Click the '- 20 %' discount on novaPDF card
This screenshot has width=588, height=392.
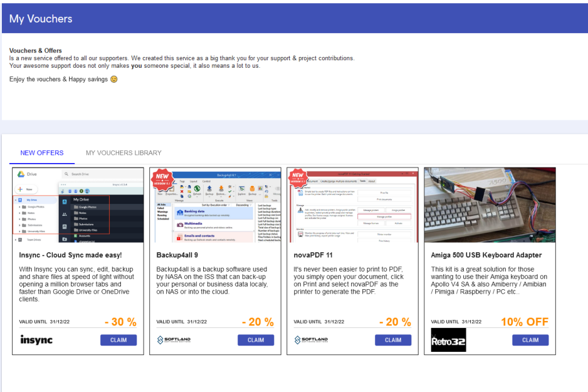[395, 322]
